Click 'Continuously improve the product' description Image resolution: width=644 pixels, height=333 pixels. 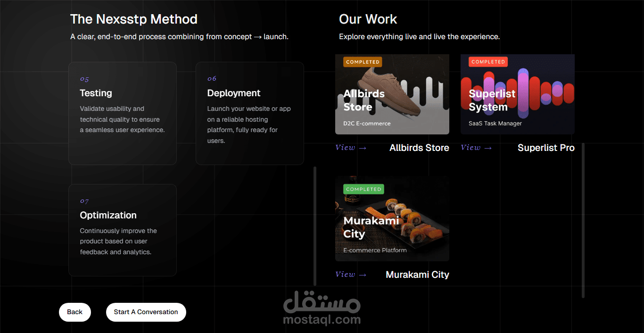[x=118, y=241]
